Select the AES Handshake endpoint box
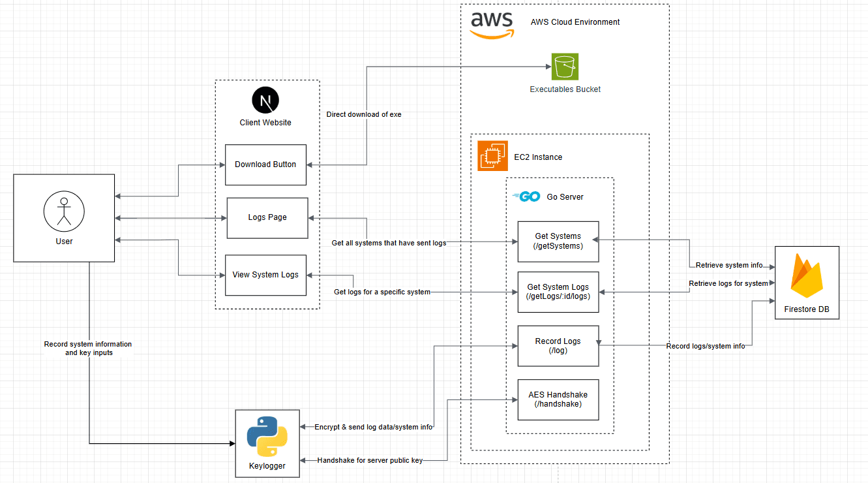The image size is (868, 483). [x=558, y=399]
